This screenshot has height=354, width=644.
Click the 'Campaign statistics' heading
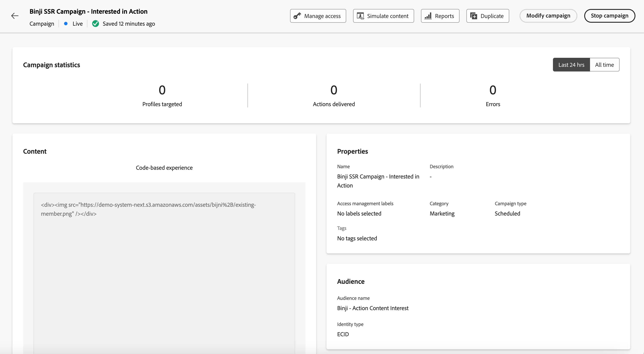click(51, 65)
